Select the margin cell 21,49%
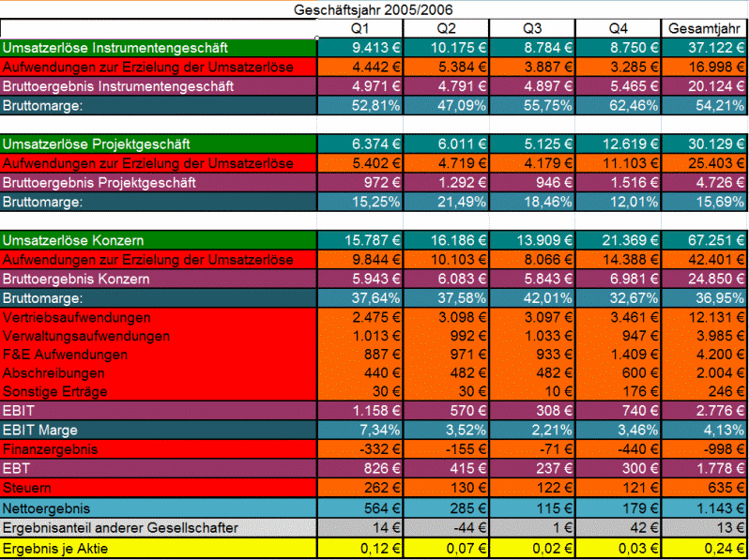The height and width of the screenshot is (560, 749). 446,202
